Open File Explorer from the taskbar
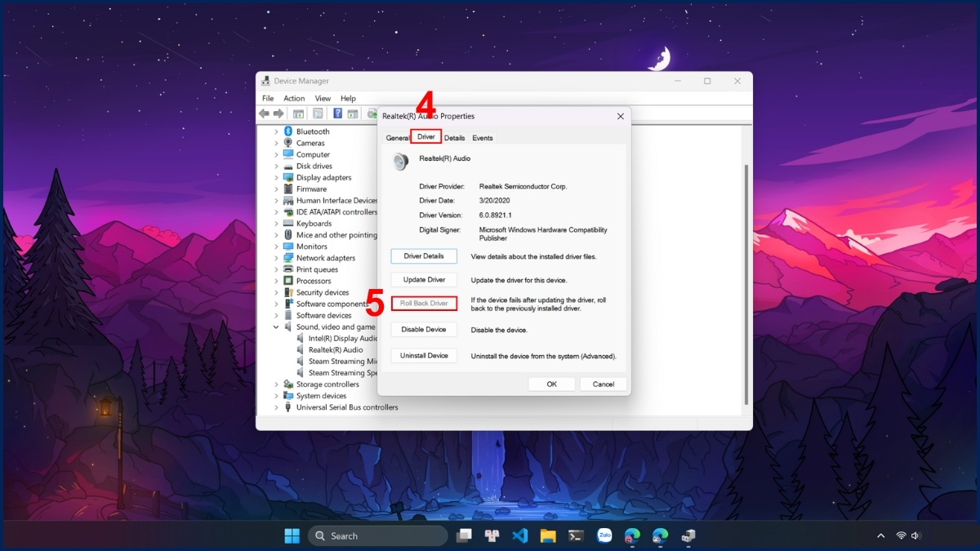Screen dimensions: 980x551 point(548,536)
